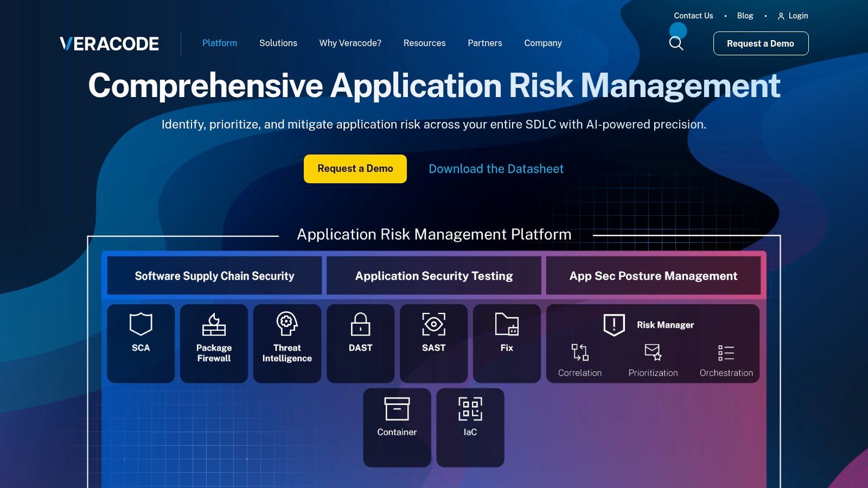Open the Company menu item

pyautogui.click(x=542, y=43)
